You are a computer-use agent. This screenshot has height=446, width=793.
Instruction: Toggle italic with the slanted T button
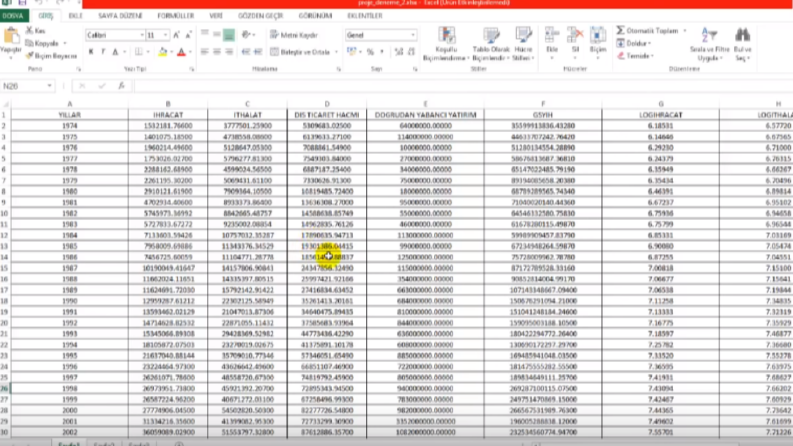coord(103,52)
